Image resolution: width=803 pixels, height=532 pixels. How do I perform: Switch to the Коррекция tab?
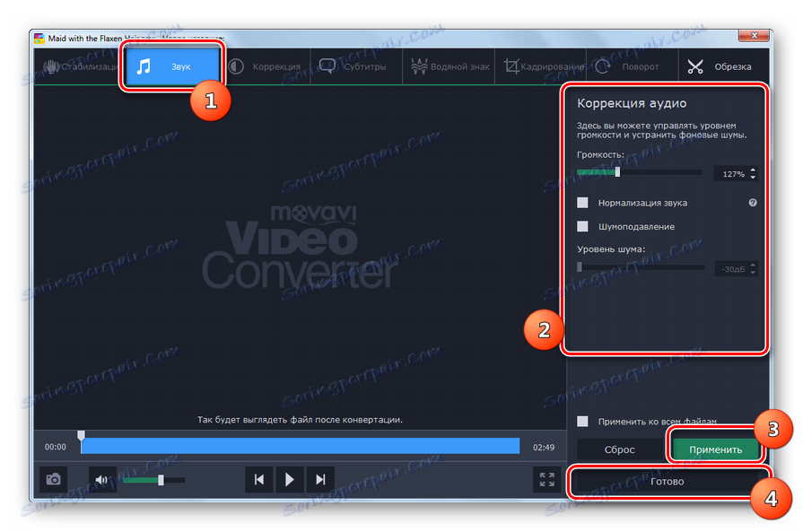click(265, 66)
